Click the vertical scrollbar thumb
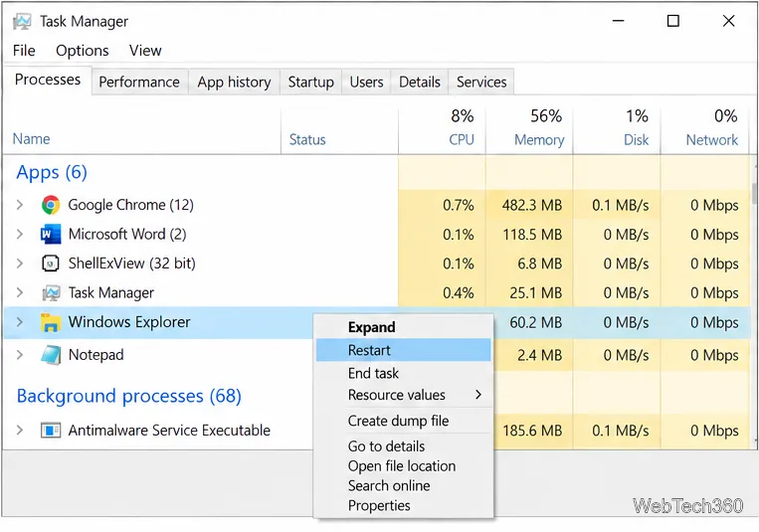The width and height of the screenshot is (759, 532). (754, 194)
